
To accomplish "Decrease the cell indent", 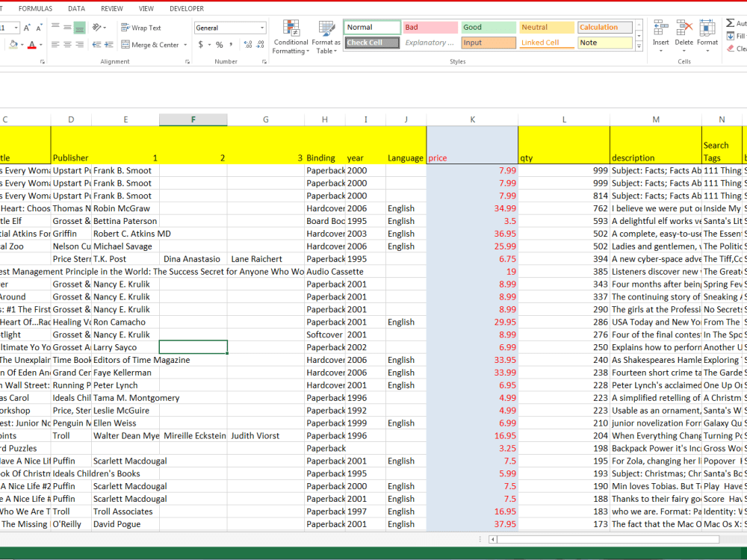I will (x=96, y=45).
